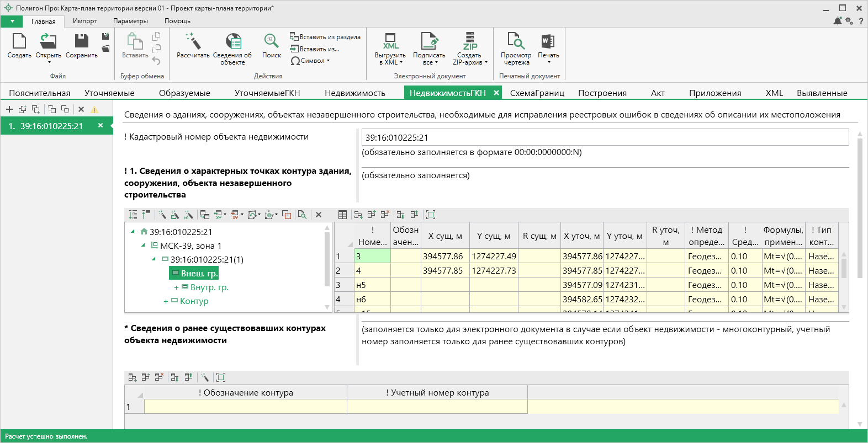This screenshot has height=443, width=868.
Task: Click the add item plus icon in sidebar
Action: 9,109
